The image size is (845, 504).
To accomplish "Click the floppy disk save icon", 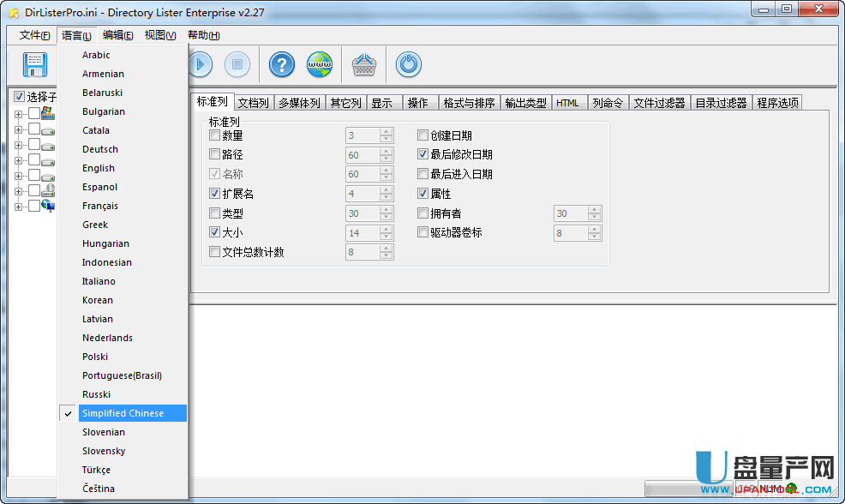I will [x=34, y=64].
